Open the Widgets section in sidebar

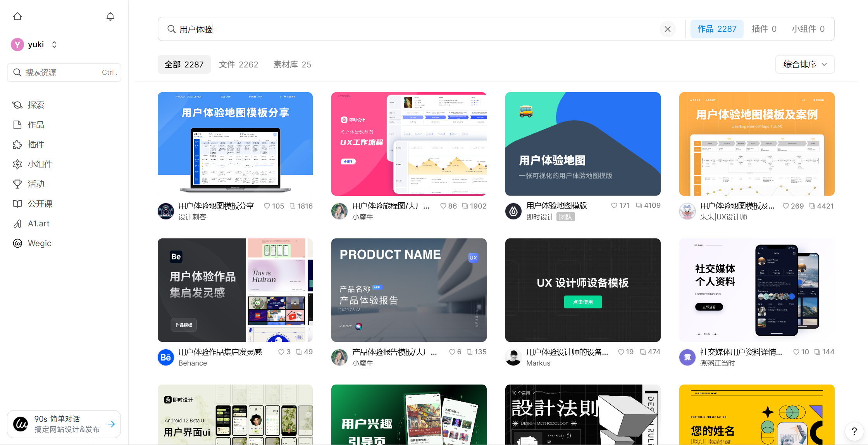(40, 164)
